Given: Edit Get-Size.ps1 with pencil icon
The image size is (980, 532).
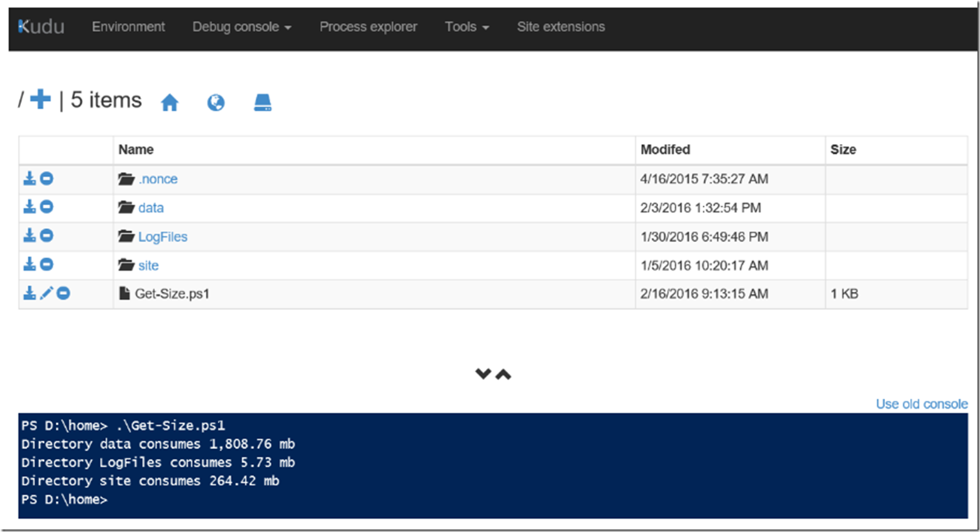Looking at the screenshot, I should click(x=47, y=293).
